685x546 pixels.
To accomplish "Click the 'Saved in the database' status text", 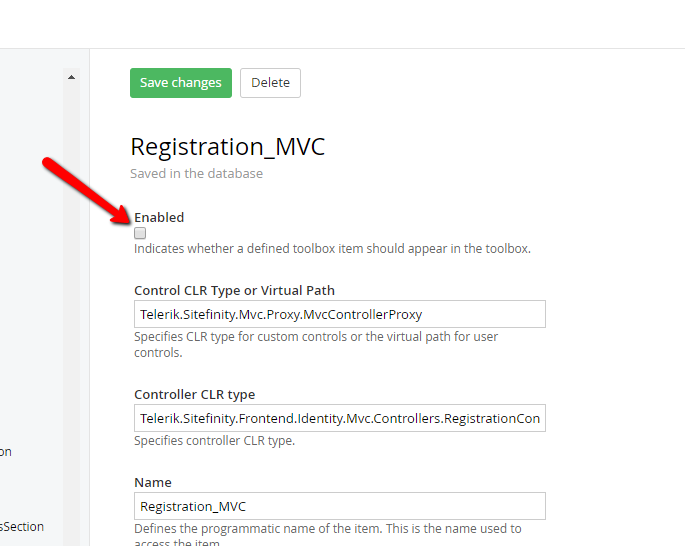I will point(196,173).
